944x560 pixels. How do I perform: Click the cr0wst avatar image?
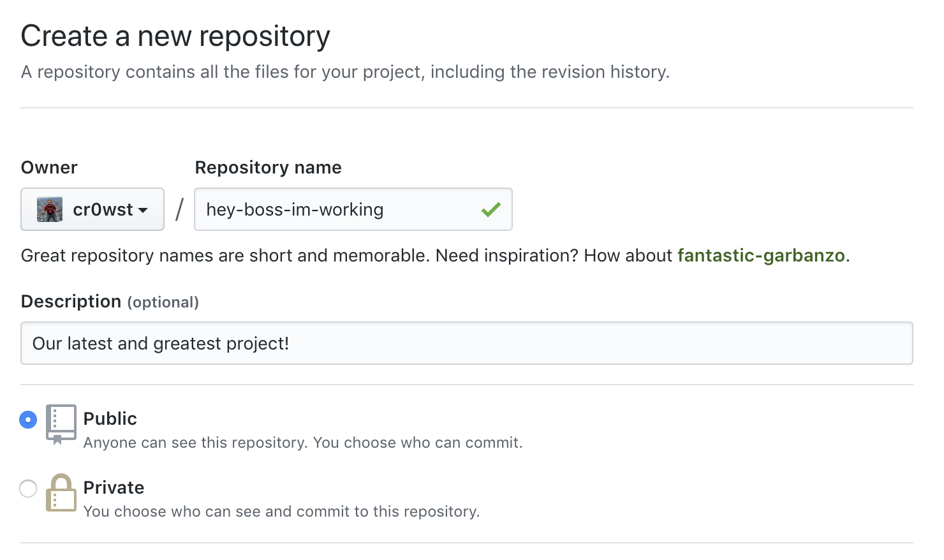point(50,209)
